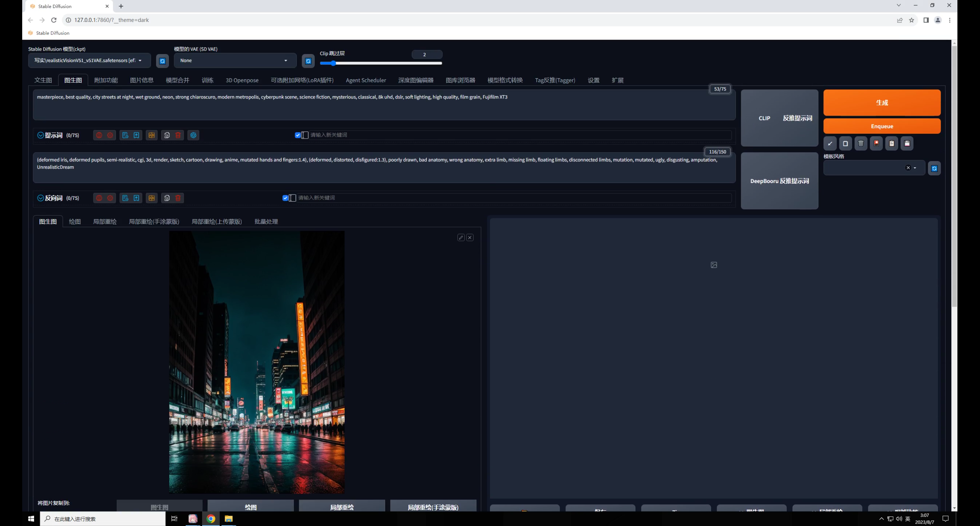Click the clipboard apply style icon

(x=892, y=144)
